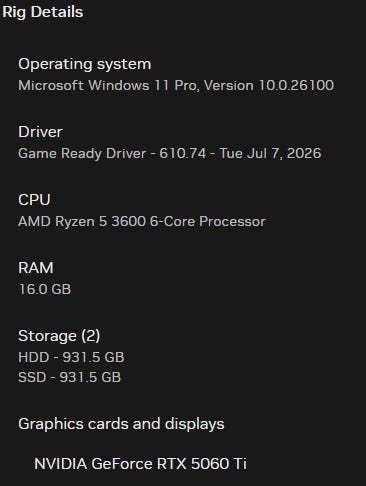Click the 6-Core Processor text
The image size is (366, 486).
click(208, 221)
